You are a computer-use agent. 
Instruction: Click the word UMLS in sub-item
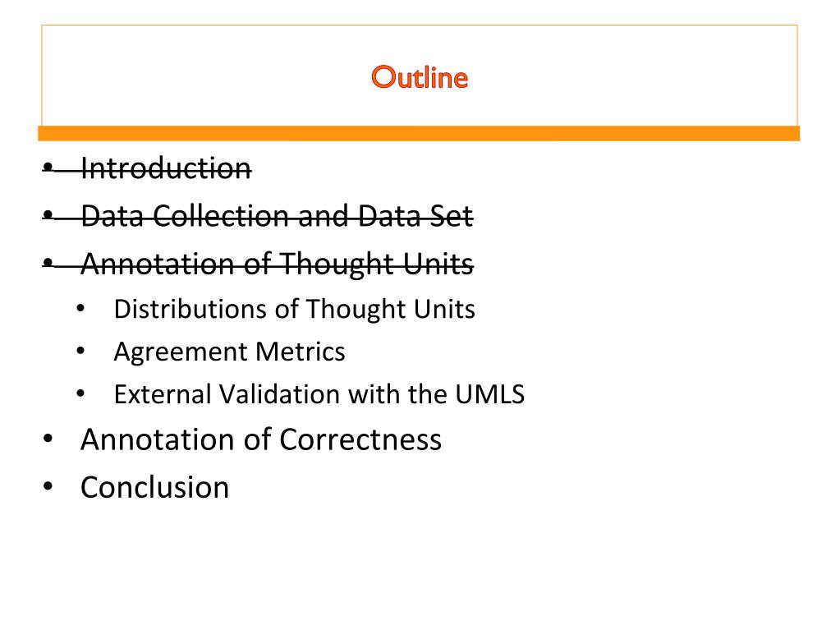489,394
